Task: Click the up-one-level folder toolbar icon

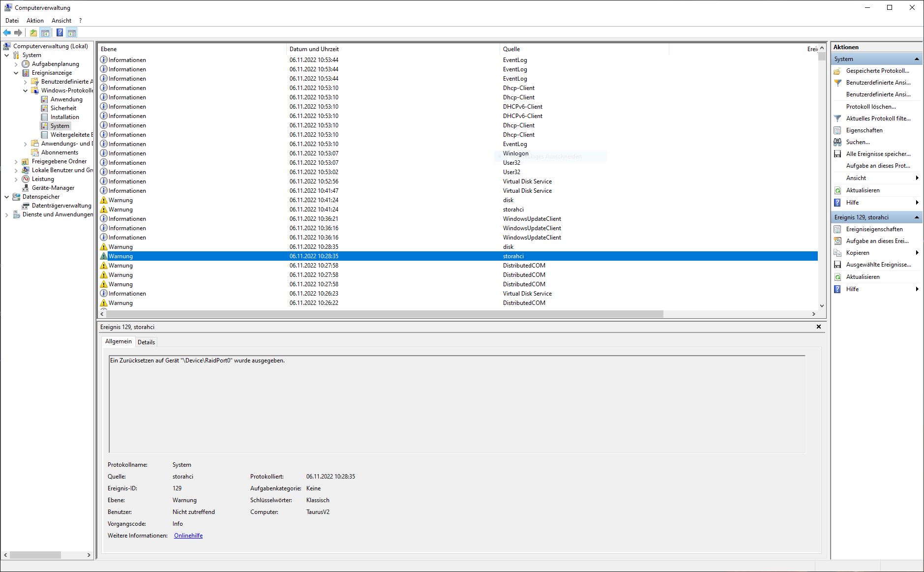Action: (33, 33)
